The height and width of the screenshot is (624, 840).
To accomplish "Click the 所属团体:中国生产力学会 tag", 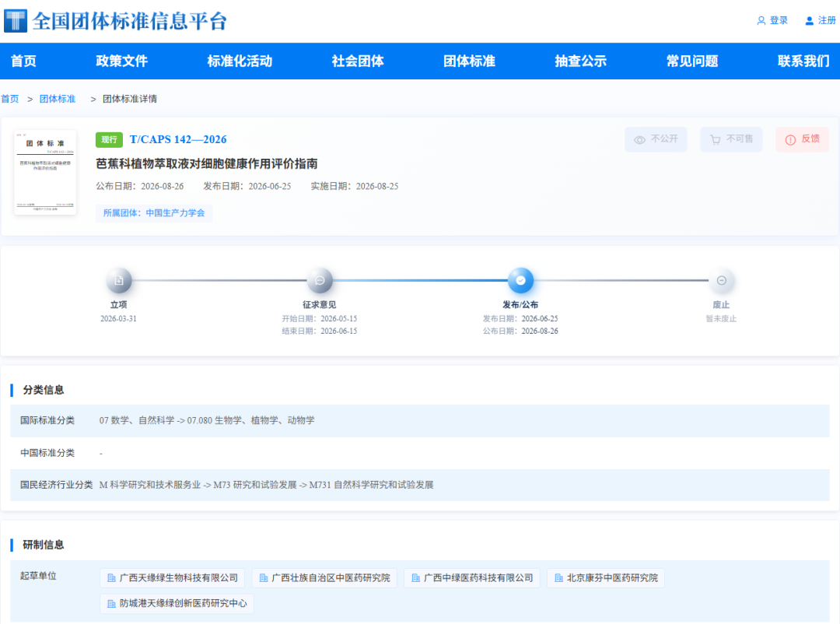I will tap(154, 213).
